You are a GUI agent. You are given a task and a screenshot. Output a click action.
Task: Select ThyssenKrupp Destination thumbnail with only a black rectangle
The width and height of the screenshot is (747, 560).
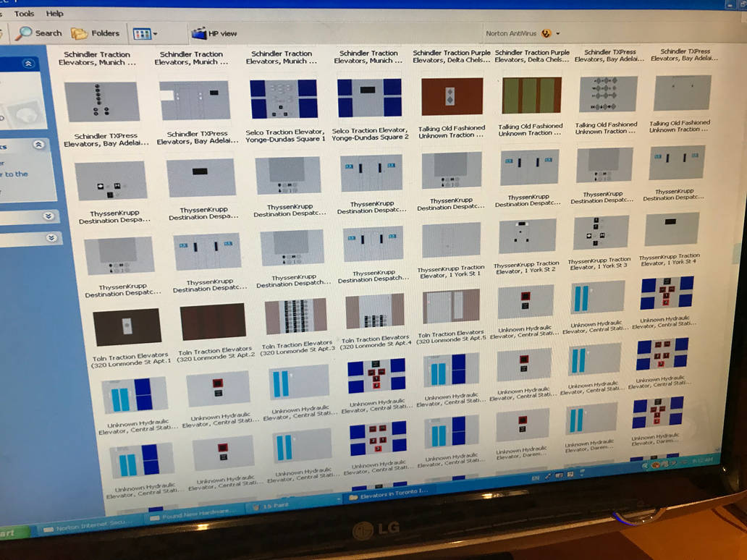click(201, 177)
